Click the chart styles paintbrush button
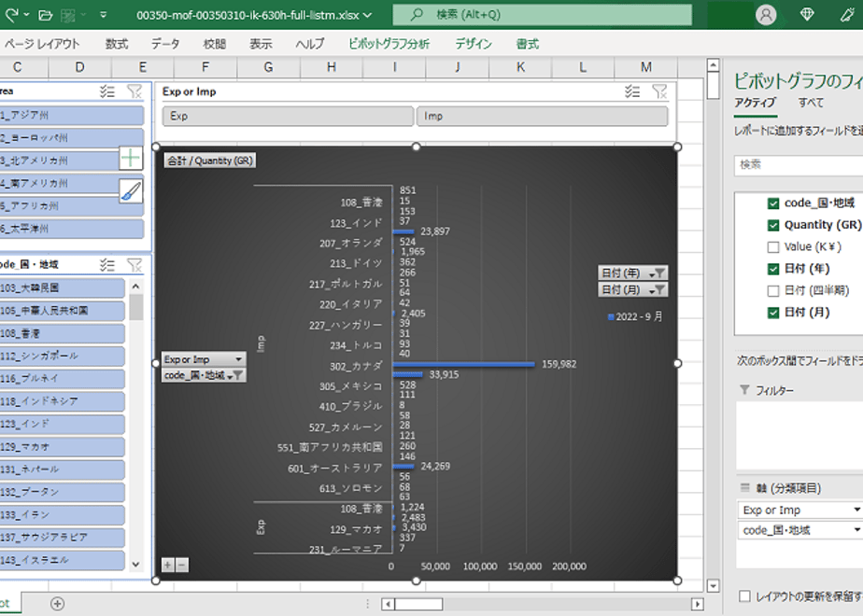The image size is (863, 616). pos(131,191)
